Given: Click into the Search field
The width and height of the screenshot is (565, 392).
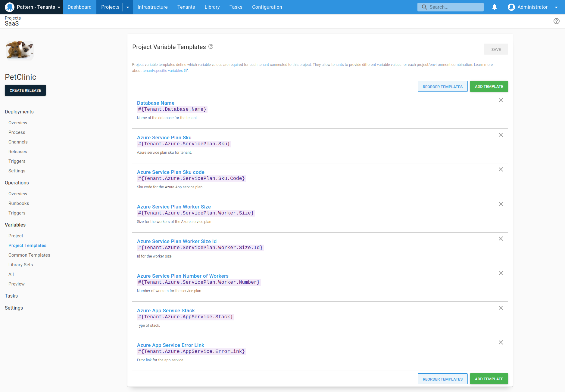Looking at the screenshot, I should [x=454, y=7].
